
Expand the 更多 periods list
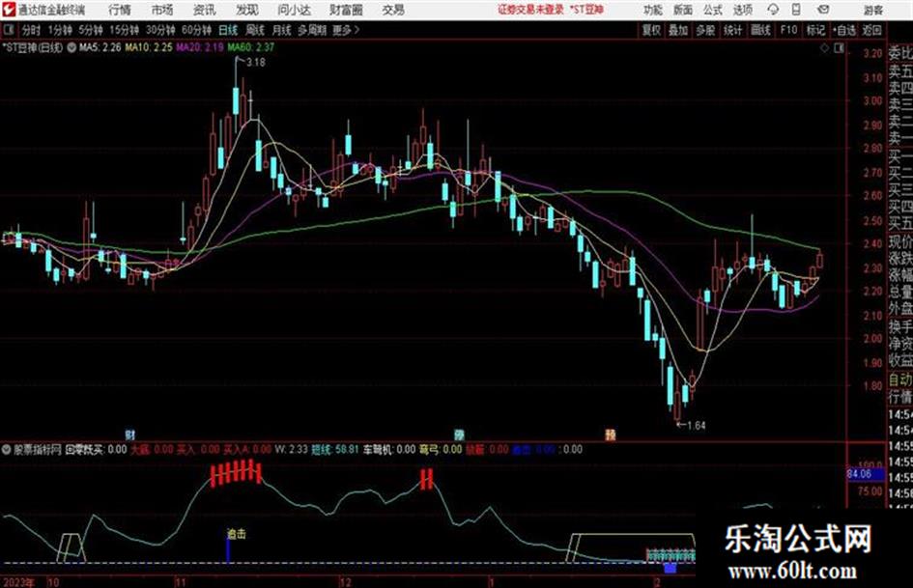(x=346, y=30)
